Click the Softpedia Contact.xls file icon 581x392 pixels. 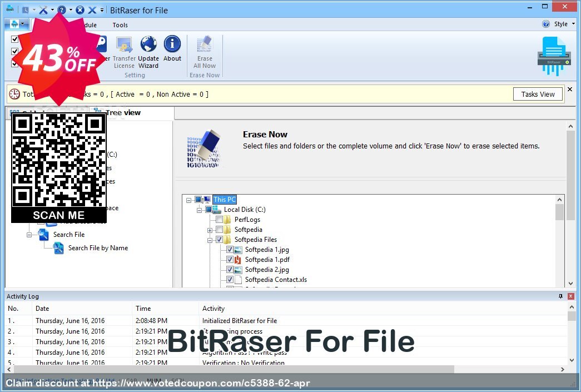tap(238, 280)
